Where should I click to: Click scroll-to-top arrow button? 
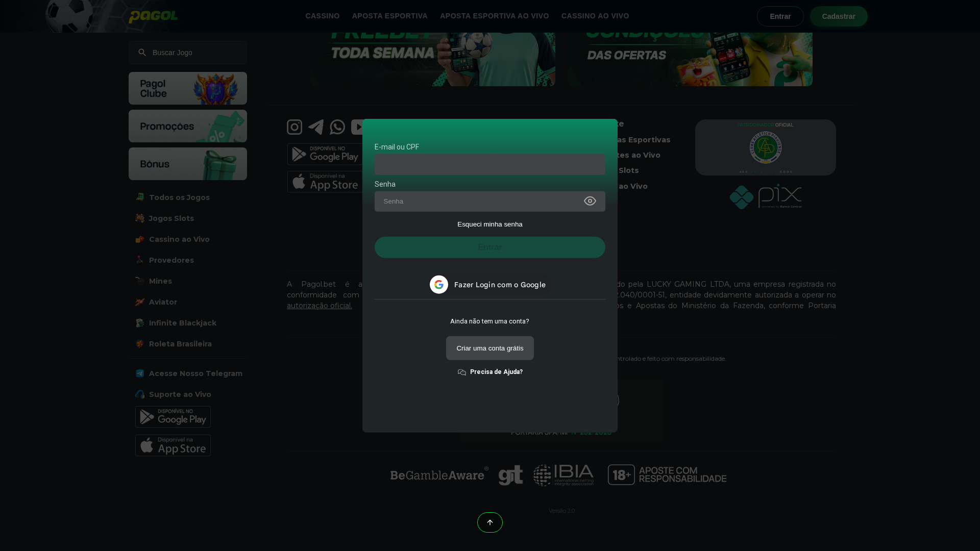click(490, 522)
